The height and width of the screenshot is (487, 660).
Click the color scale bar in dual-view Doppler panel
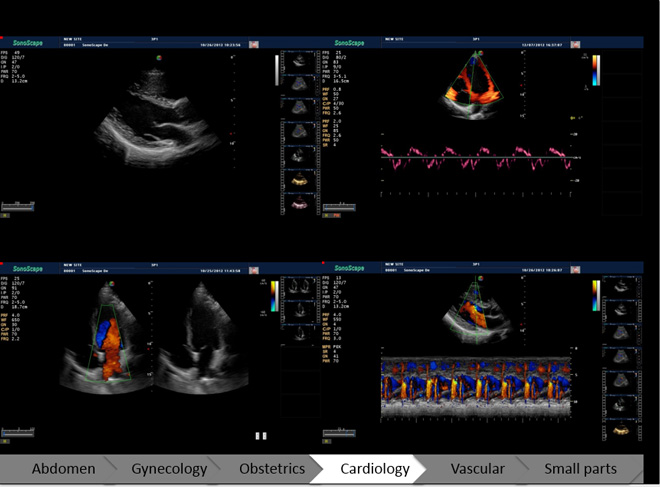(x=274, y=296)
